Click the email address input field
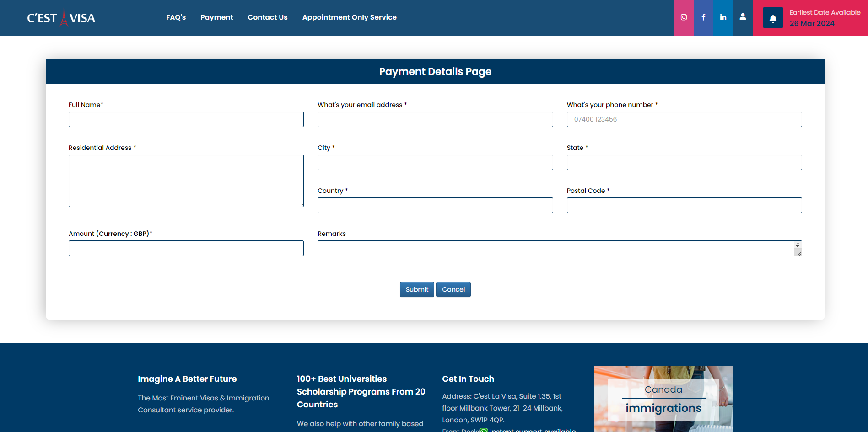Image resolution: width=868 pixels, height=432 pixels. (435, 119)
